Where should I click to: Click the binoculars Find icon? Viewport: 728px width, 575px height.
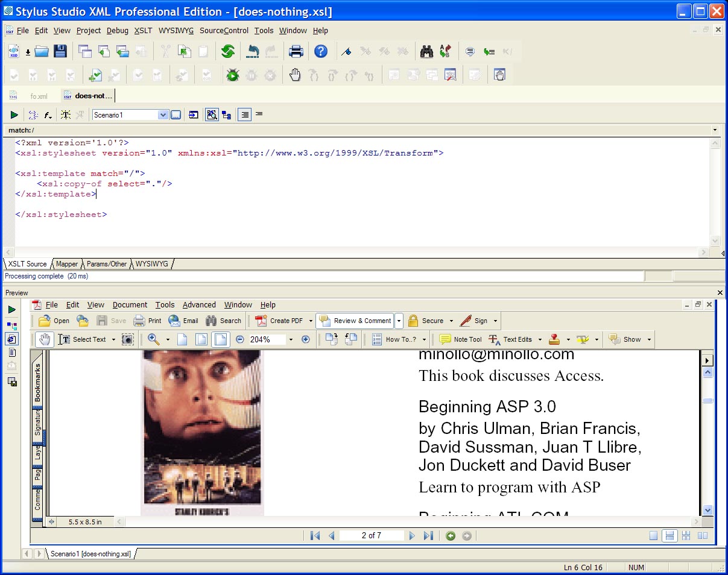(426, 52)
